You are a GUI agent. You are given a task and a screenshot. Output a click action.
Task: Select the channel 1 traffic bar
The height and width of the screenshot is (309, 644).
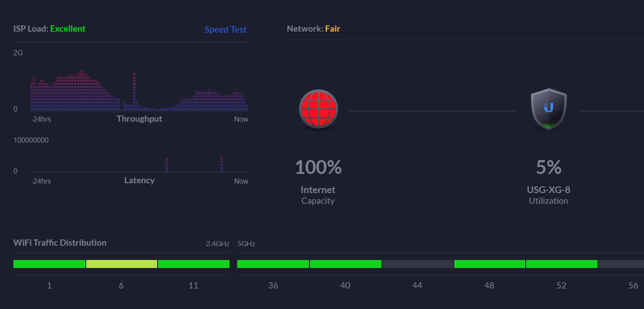click(49, 264)
